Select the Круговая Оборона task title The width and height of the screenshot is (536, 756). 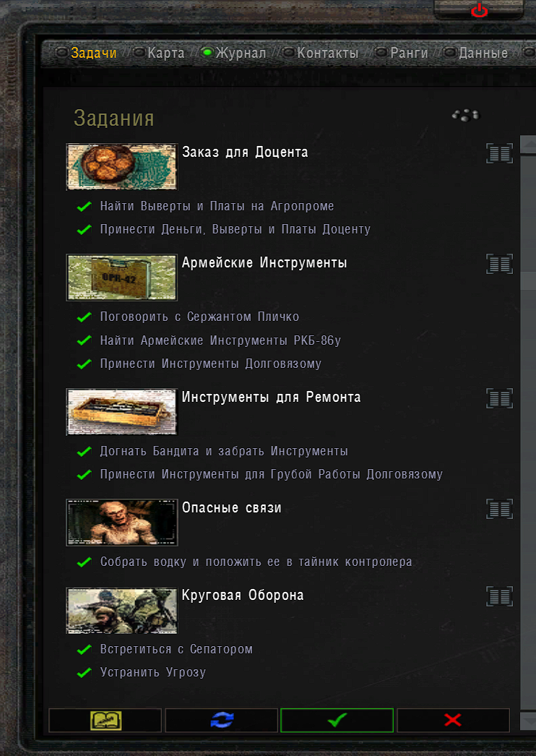(243, 596)
